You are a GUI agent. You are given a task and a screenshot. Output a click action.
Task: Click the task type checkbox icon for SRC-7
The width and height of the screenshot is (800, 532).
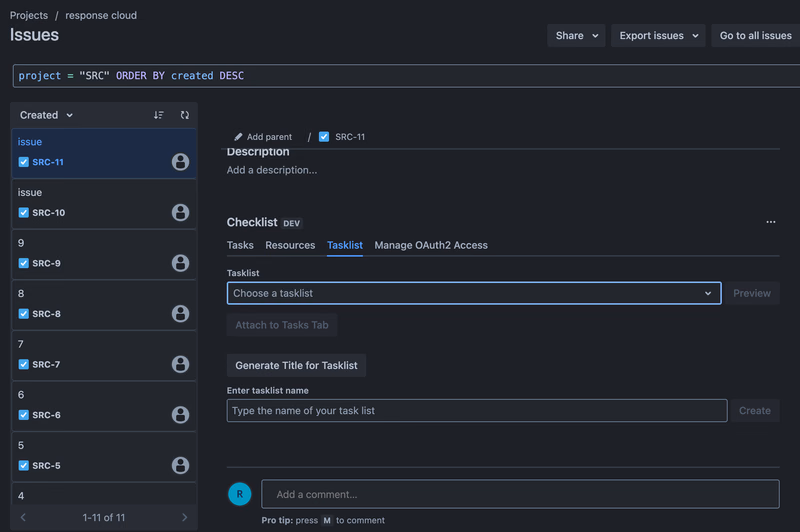point(23,364)
